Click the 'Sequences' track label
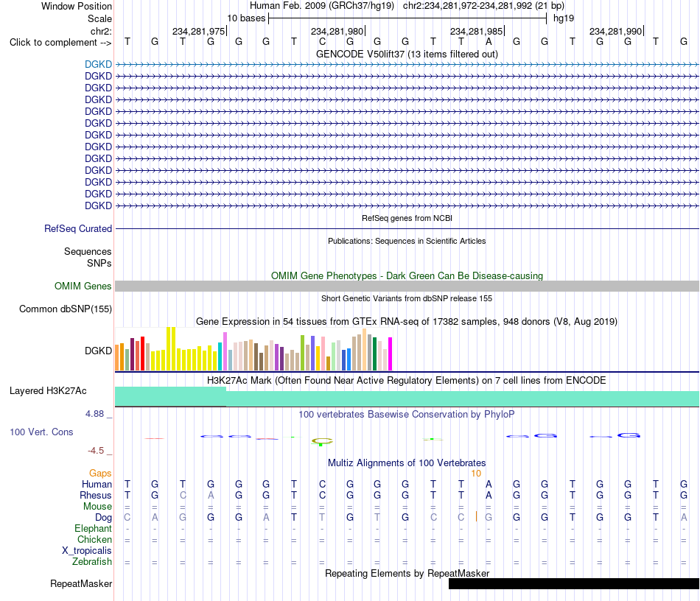Image resolution: width=700 pixels, height=601 pixels. point(88,251)
